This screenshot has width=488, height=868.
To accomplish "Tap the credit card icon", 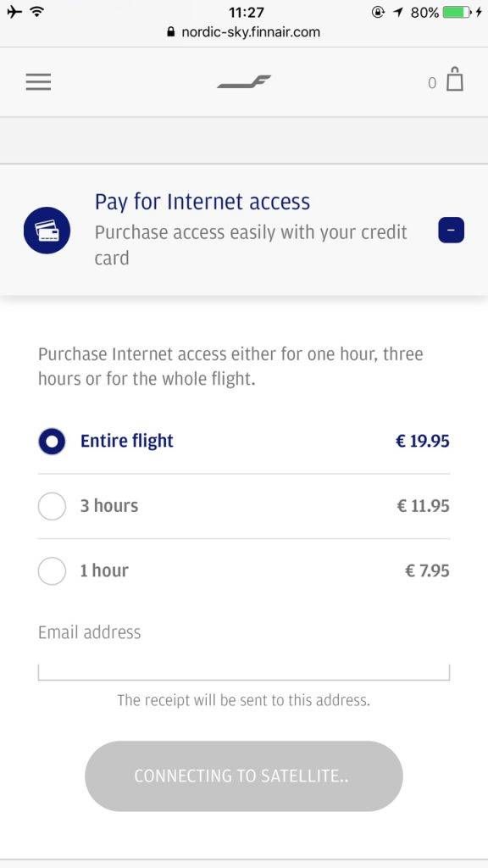I will coord(47,231).
